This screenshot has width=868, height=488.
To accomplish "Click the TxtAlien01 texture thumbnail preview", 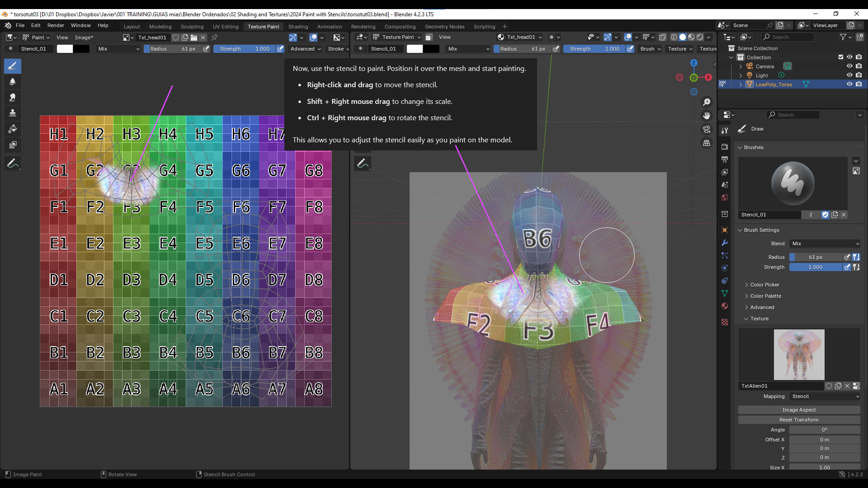I will point(799,355).
